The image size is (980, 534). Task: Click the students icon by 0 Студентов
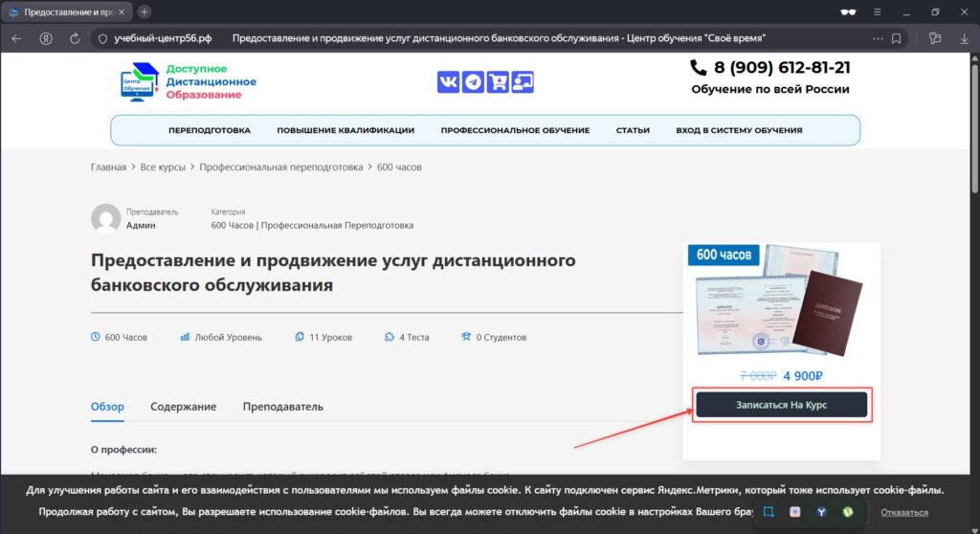coord(466,337)
